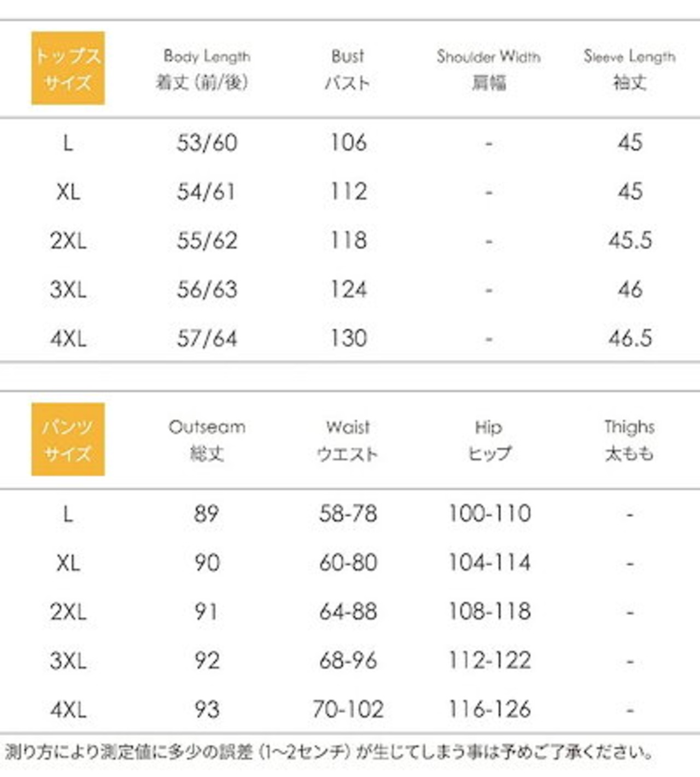
Task: Select the Body Length column header
Action: 206,69
